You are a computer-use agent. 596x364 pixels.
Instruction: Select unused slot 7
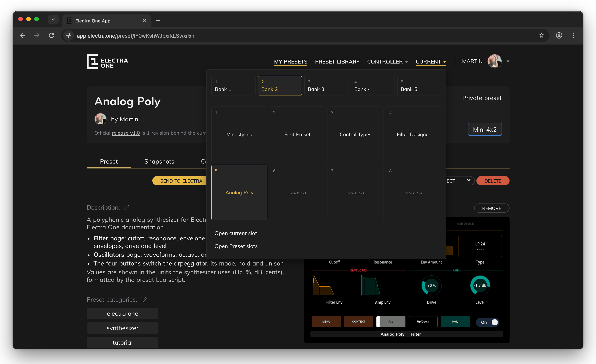pyautogui.click(x=355, y=192)
